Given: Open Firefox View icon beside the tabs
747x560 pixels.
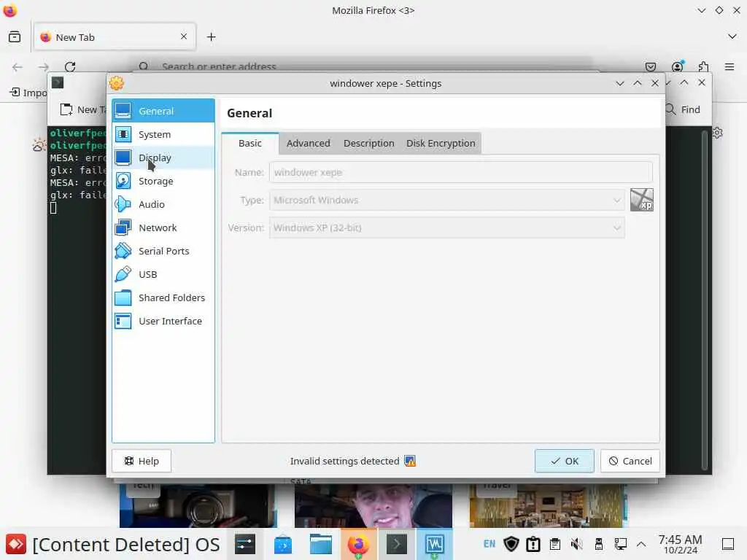Looking at the screenshot, I should pyautogui.click(x=15, y=36).
